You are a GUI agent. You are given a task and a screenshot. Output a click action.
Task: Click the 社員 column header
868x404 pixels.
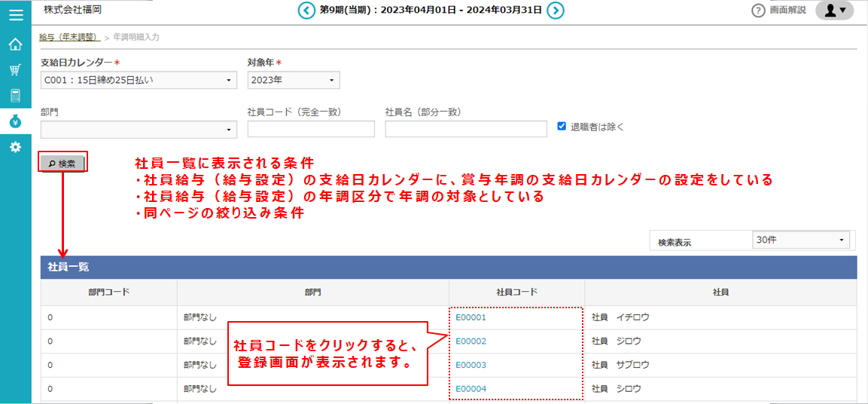(720, 292)
